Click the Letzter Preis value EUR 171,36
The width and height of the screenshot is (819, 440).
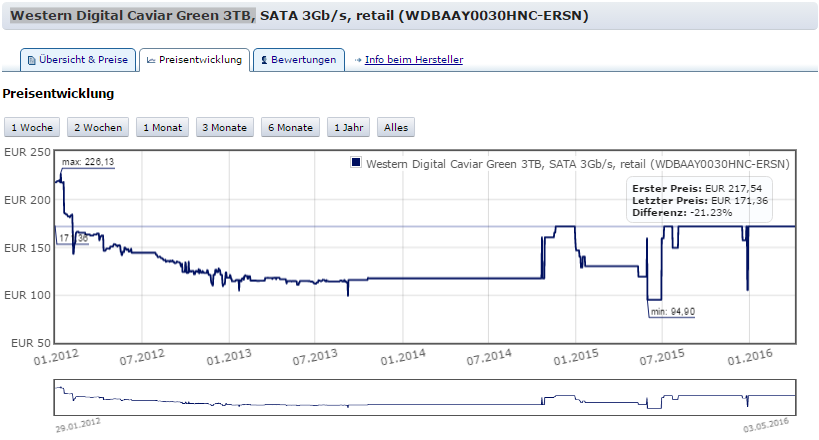coord(739,201)
